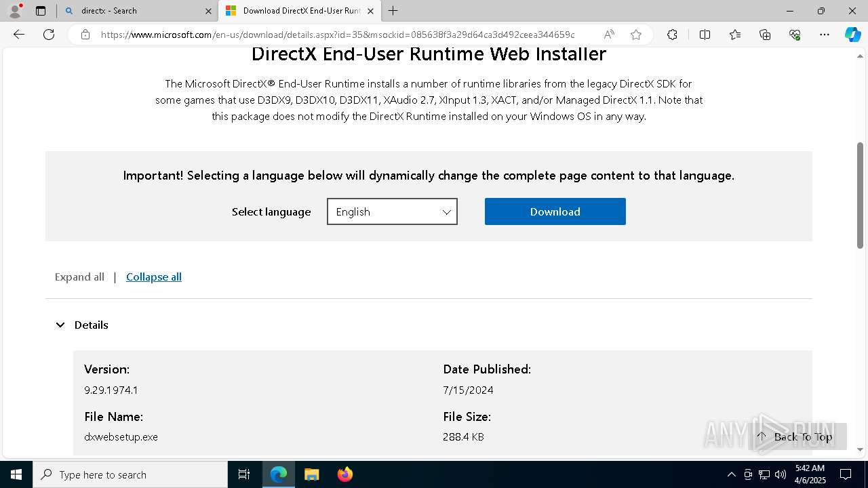Click Expand all
868x488 pixels.
[x=79, y=277]
